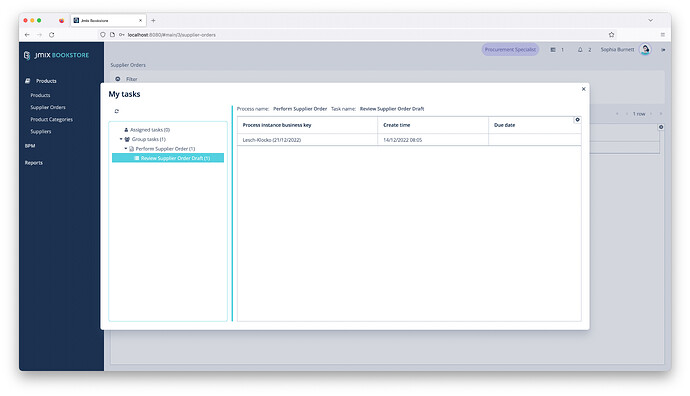Select Review Supplier Order Draft (1) task
Image resolution: width=690 pixels, height=396 pixels.
168,158
